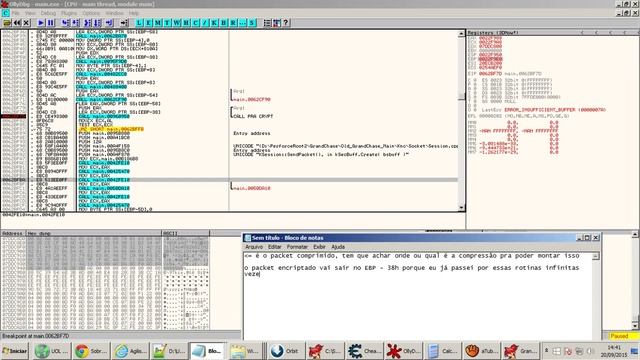Viewport: 640px width, 360px height.
Task: Switch to 'Chea...' Cheat Engine taskbar button
Action: click(364, 351)
